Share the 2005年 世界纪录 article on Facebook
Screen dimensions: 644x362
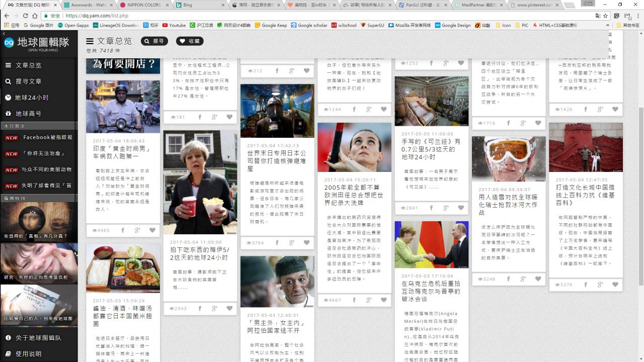point(354,300)
